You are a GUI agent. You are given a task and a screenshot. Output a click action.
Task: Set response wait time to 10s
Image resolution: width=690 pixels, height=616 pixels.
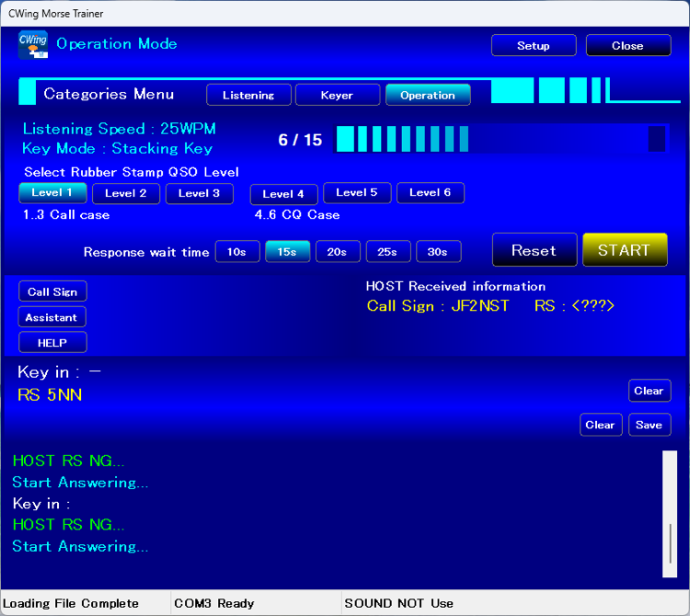click(x=237, y=252)
